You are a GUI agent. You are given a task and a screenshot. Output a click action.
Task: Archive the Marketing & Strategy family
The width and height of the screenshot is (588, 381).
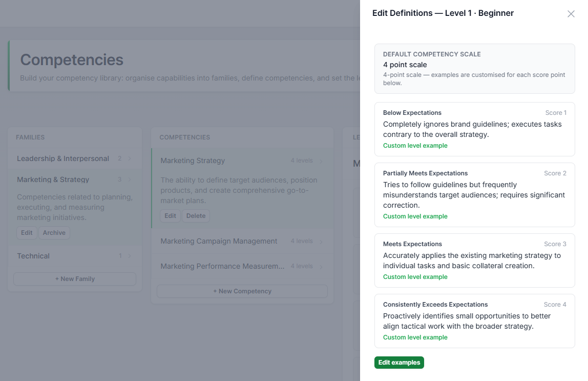[54, 233]
